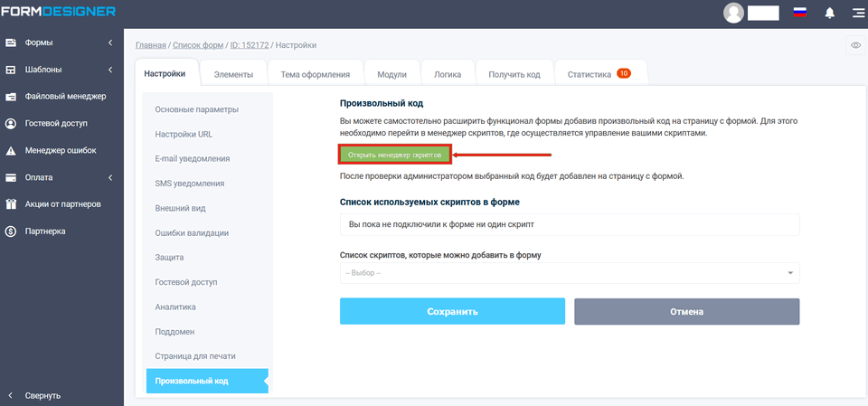The height and width of the screenshot is (406, 868).
Task: Open the script selection dropdown
Action: click(x=570, y=273)
